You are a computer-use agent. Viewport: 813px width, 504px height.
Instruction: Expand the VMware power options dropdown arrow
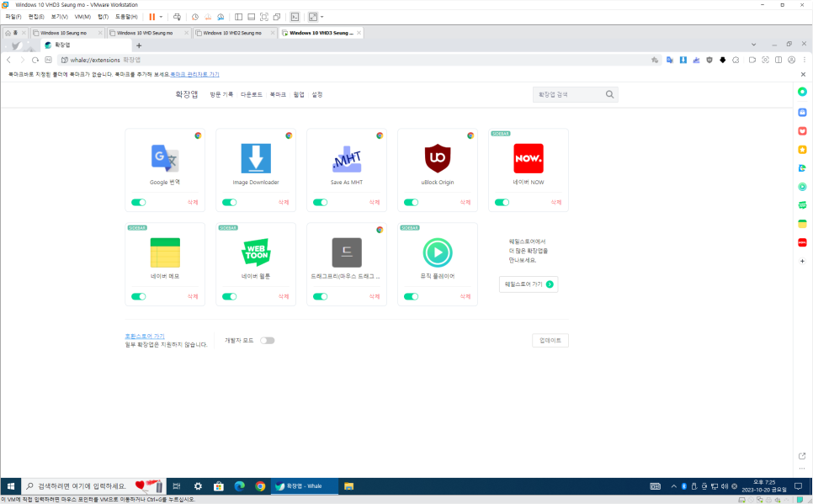coord(161,17)
